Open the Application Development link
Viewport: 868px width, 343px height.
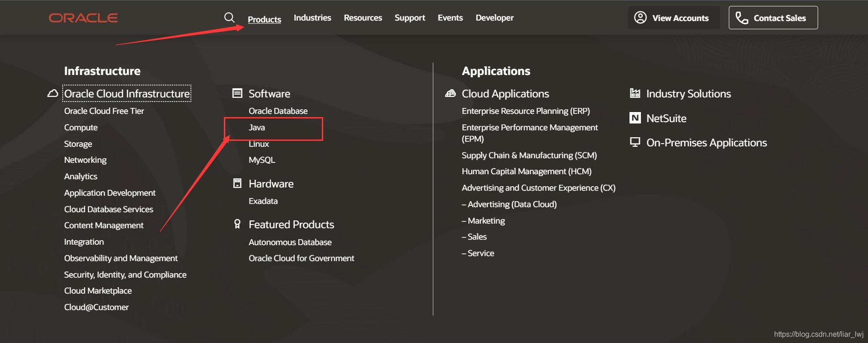[110, 193]
